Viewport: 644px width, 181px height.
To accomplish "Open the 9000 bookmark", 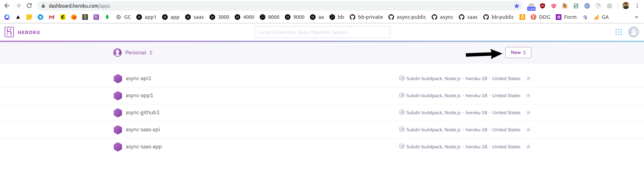I will coord(295,17).
